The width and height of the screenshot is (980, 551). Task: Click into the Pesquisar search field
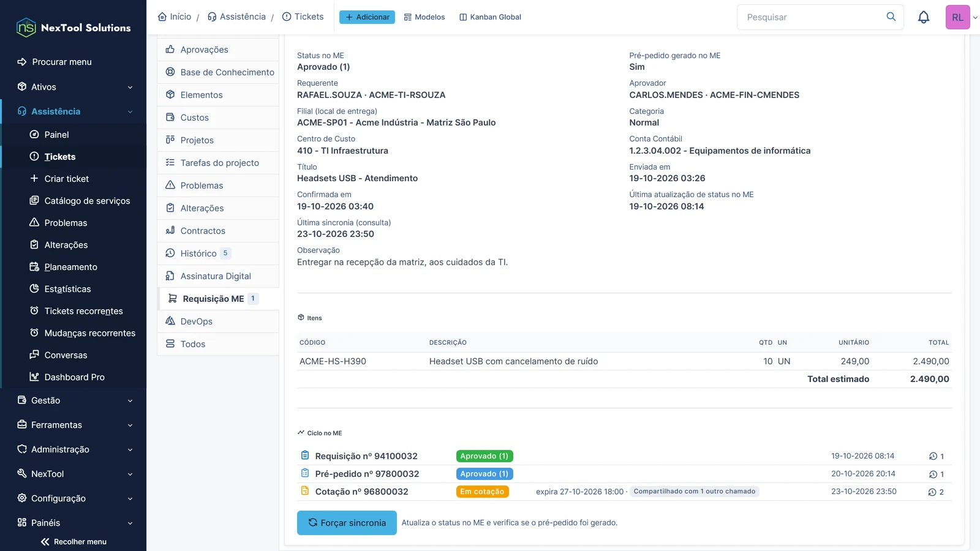coord(812,17)
